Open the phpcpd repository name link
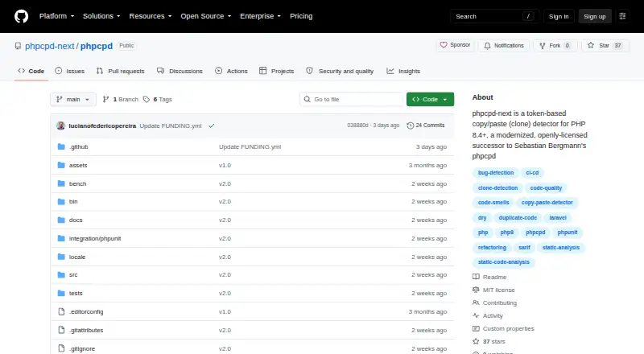644x354 pixels. [97, 46]
